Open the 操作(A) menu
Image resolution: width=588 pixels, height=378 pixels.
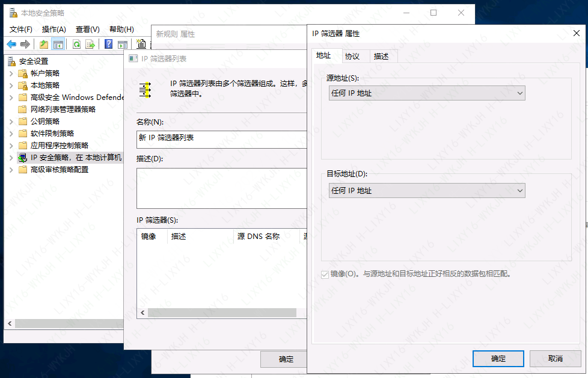pos(54,29)
